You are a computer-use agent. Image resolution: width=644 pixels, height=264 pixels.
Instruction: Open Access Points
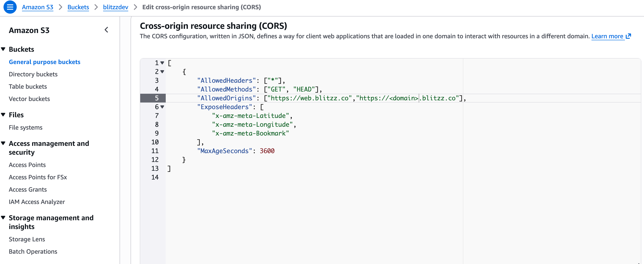click(27, 165)
